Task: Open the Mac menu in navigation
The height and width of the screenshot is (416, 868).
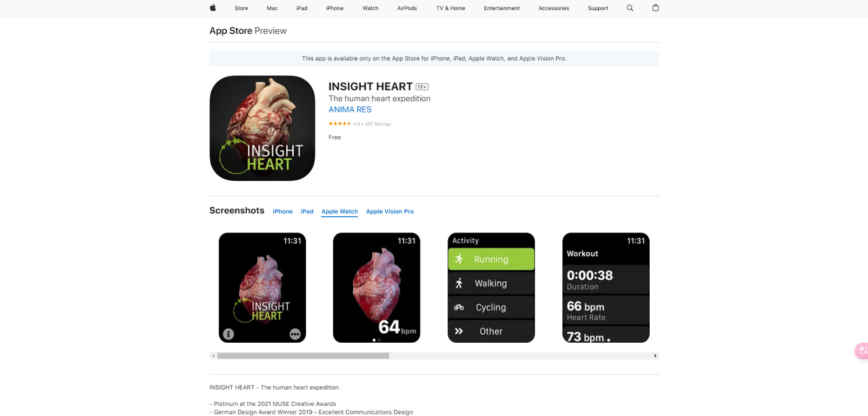Action: [272, 8]
